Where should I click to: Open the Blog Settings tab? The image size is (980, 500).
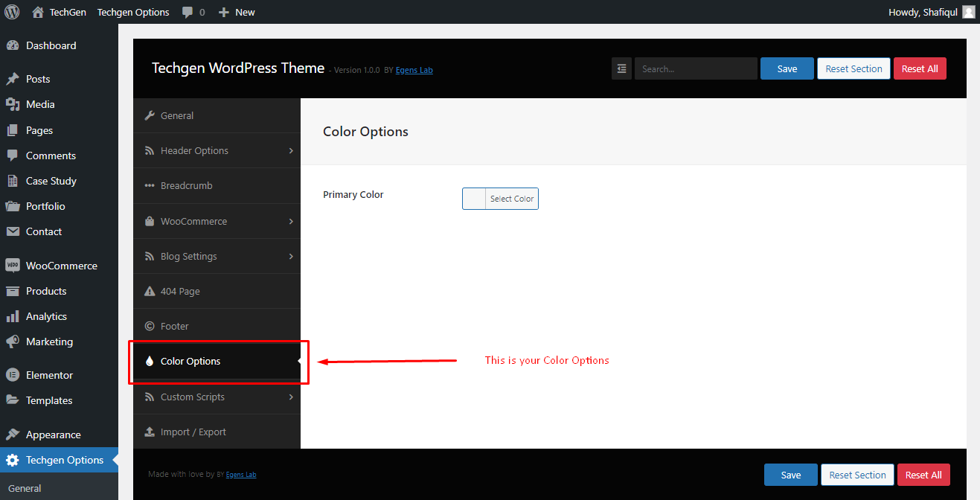tap(217, 256)
